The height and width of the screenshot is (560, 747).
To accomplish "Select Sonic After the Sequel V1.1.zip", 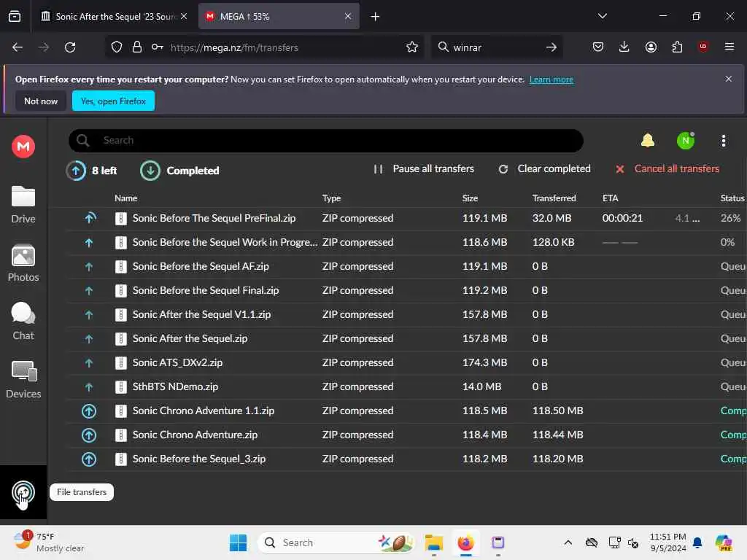I will tap(406, 315).
